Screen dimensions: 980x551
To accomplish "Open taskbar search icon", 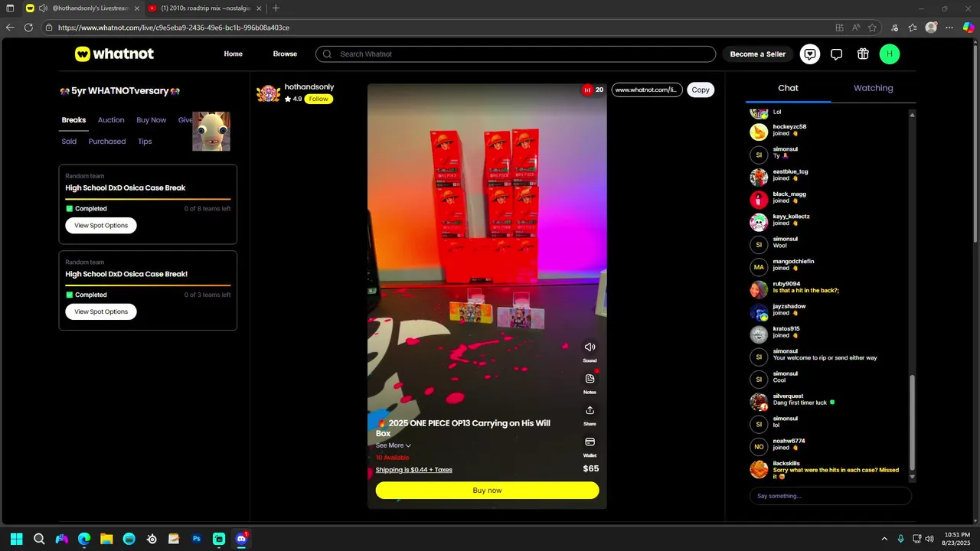I will (x=39, y=539).
